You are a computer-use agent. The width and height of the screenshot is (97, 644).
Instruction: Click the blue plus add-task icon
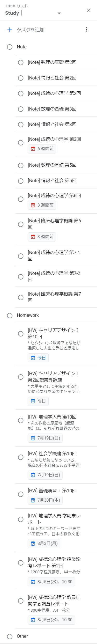point(10,30)
